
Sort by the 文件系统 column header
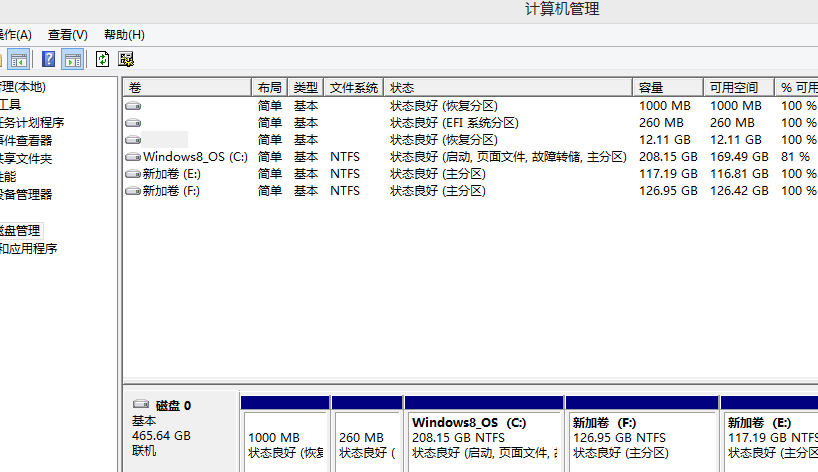pos(354,88)
